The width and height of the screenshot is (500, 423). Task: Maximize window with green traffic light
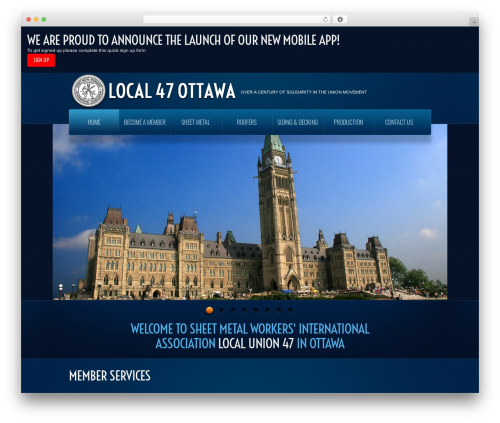tap(44, 19)
